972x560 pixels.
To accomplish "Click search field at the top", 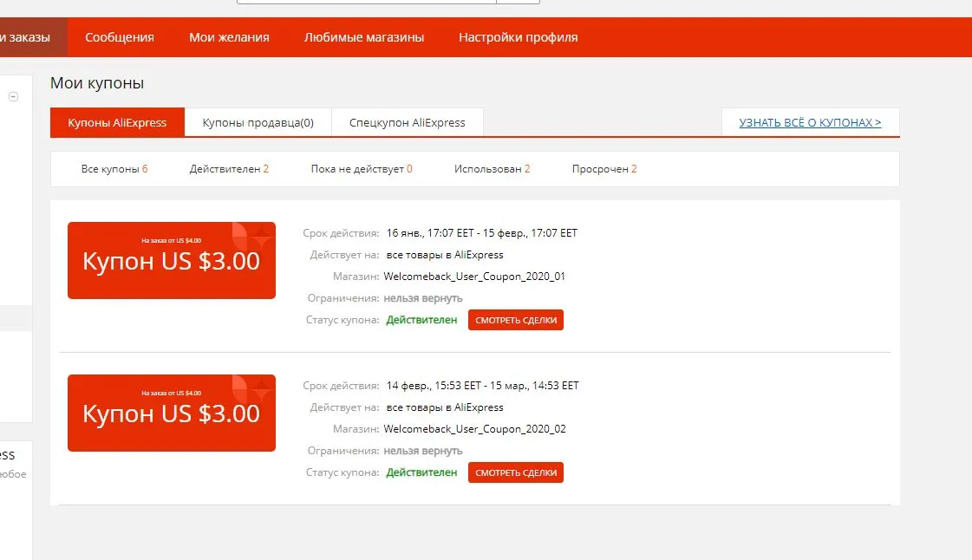I will (367, 2).
